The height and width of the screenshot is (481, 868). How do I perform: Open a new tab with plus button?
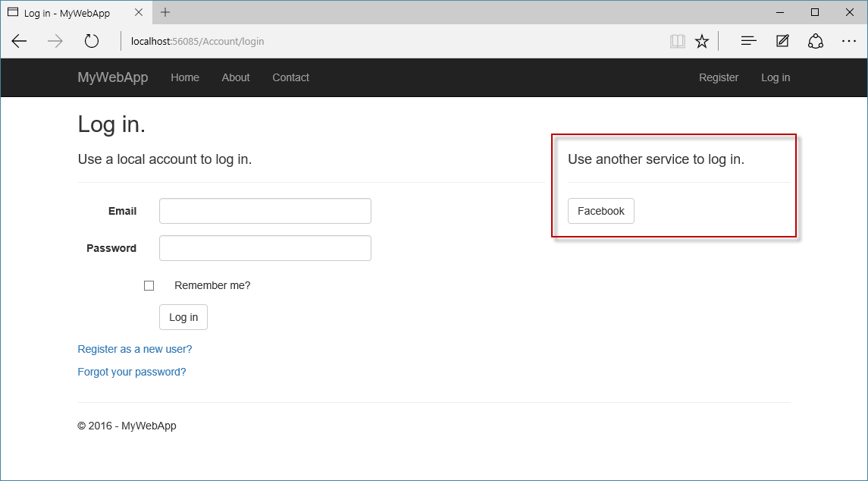[165, 12]
